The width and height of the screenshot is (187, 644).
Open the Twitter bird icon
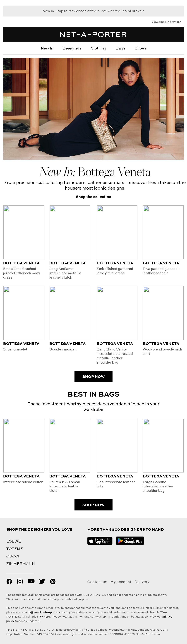[x=42, y=581]
